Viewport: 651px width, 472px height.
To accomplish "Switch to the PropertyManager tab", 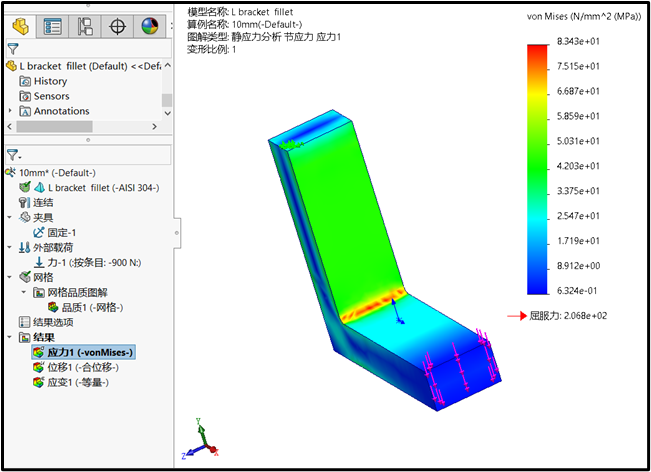I will click(53, 26).
